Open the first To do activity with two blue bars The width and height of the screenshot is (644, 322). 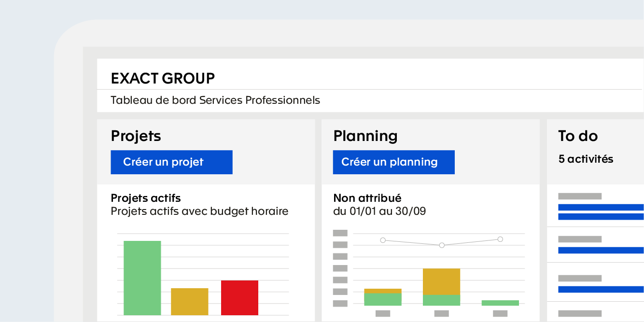[x=601, y=206]
